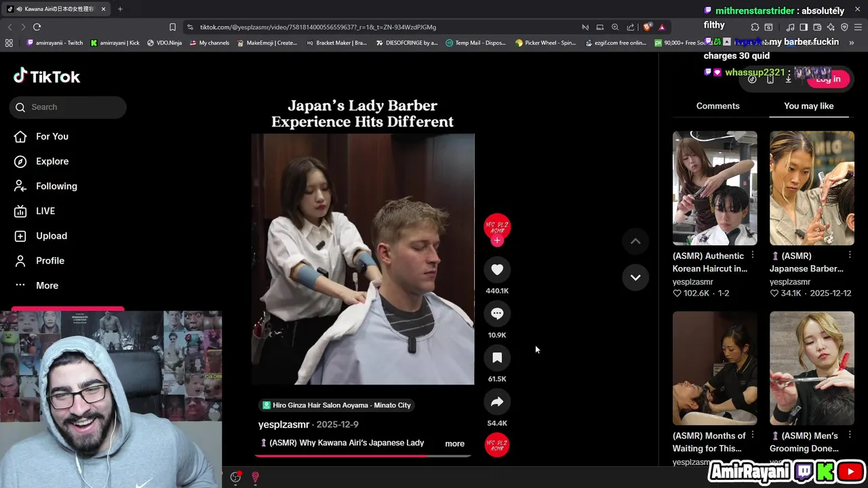Screen dimensions: 868x488
Task: Open the Months of Waiting video thumbnail
Action: (x=715, y=369)
